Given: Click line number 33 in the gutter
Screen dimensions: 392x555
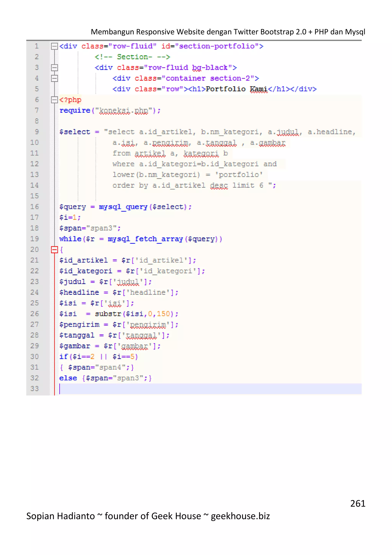Looking at the screenshot, I should click(34, 389).
